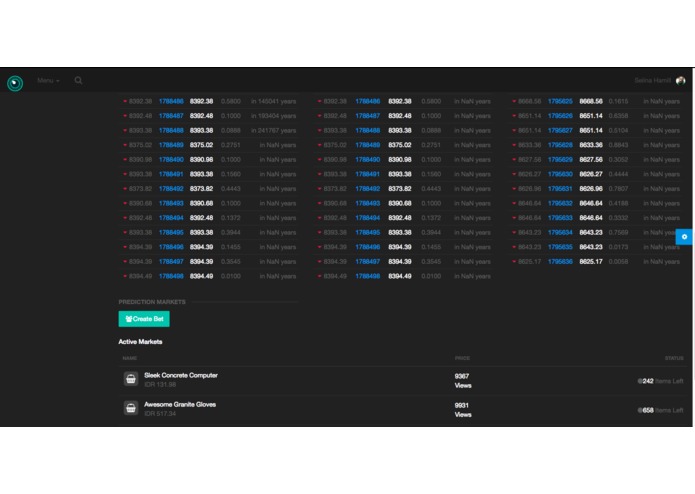Image resolution: width=695 pixels, height=494 pixels.
Task: Click the user avatar picture
Action: pyautogui.click(x=680, y=80)
